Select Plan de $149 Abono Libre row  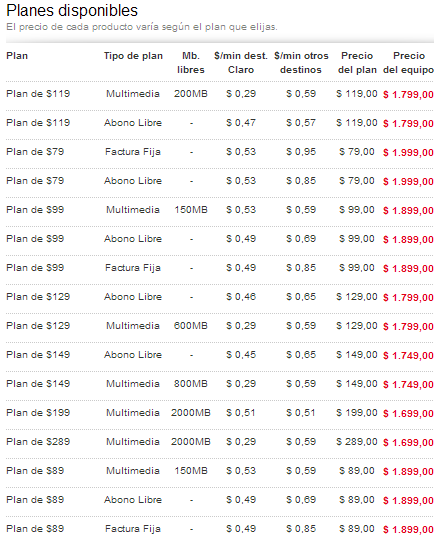coord(220,355)
